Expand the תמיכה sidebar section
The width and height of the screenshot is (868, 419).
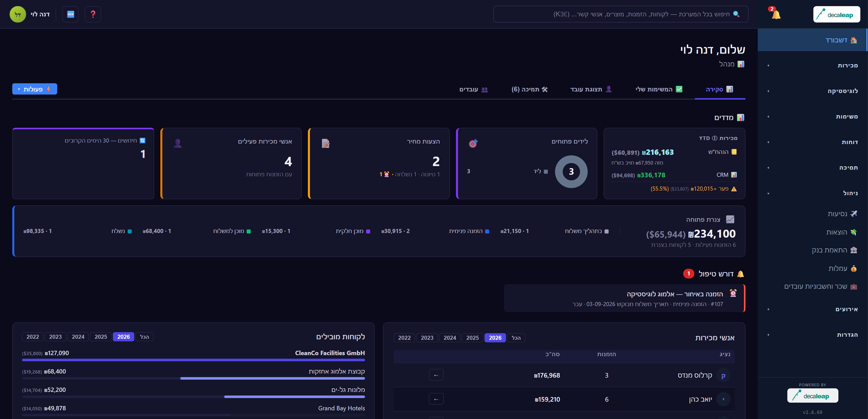coord(812,168)
